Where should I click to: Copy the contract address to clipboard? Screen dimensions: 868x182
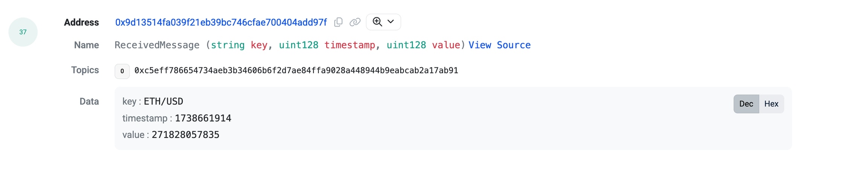click(x=338, y=22)
